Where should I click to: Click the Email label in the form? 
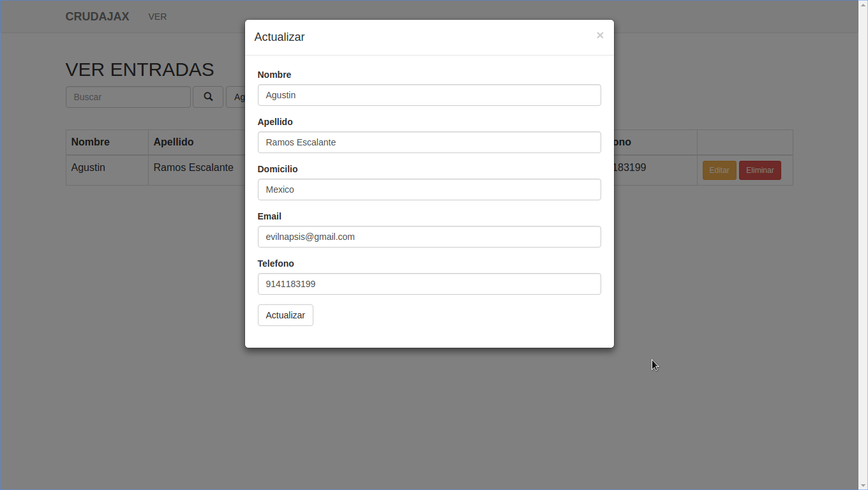(269, 216)
